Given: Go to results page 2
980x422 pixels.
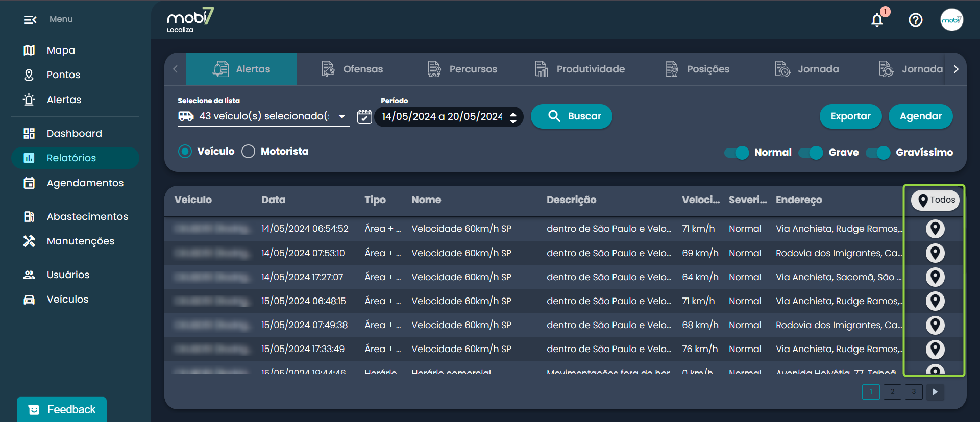Looking at the screenshot, I should 892,391.
